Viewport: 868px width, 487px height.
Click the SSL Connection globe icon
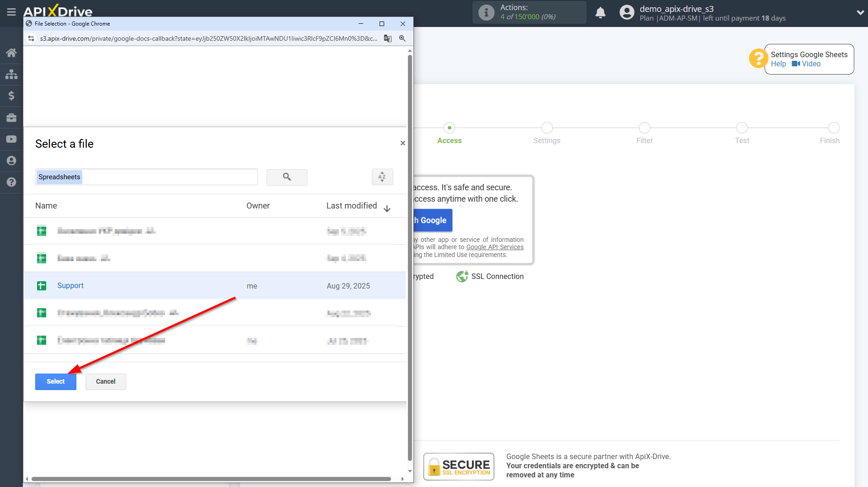(x=462, y=276)
